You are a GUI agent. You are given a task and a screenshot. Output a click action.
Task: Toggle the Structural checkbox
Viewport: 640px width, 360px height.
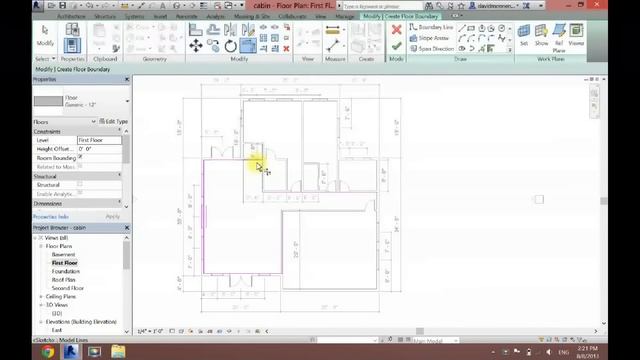(80, 184)
